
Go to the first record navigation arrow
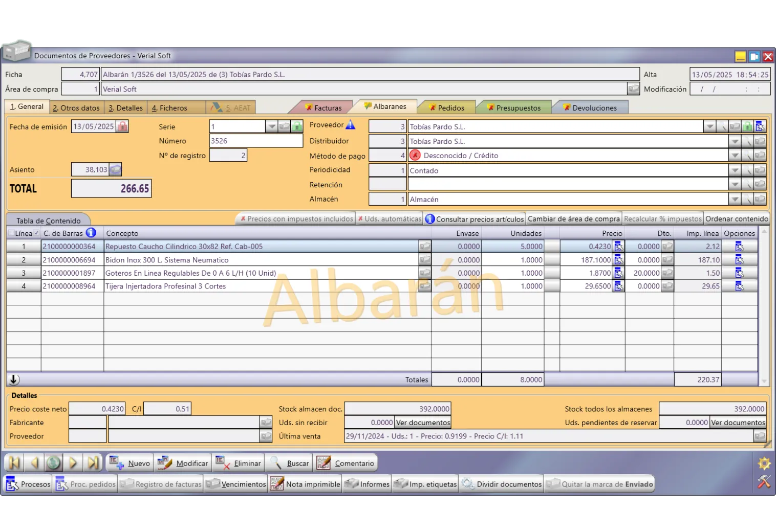14,463
